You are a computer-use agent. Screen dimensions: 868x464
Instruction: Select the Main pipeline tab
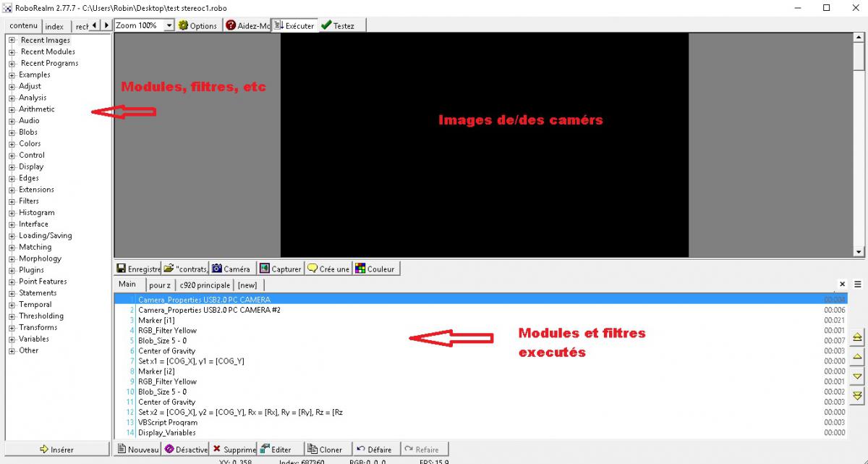point(128,284)
